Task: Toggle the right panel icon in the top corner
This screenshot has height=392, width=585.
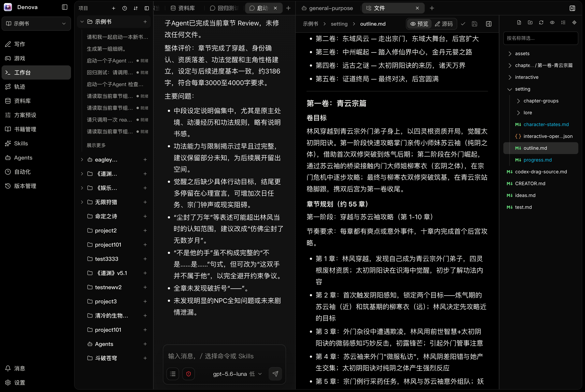Action: pyautogui.click(x=572, y=8)
